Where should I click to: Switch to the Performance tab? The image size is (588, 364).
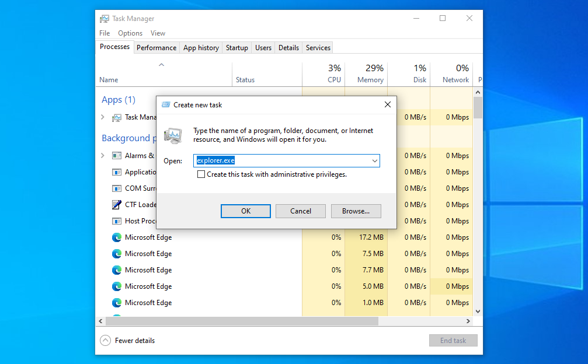156,47
